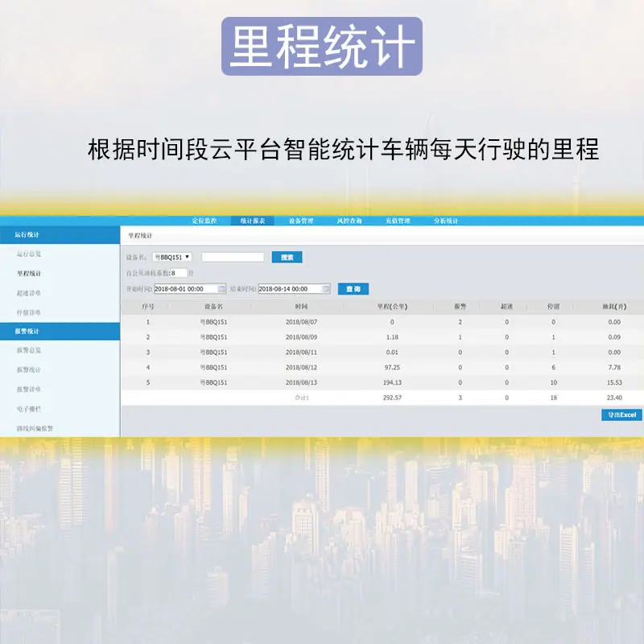The width and height of the screenshot is (644, 644).
Task: Click the 查询 query button
Action: click(353, 289)
